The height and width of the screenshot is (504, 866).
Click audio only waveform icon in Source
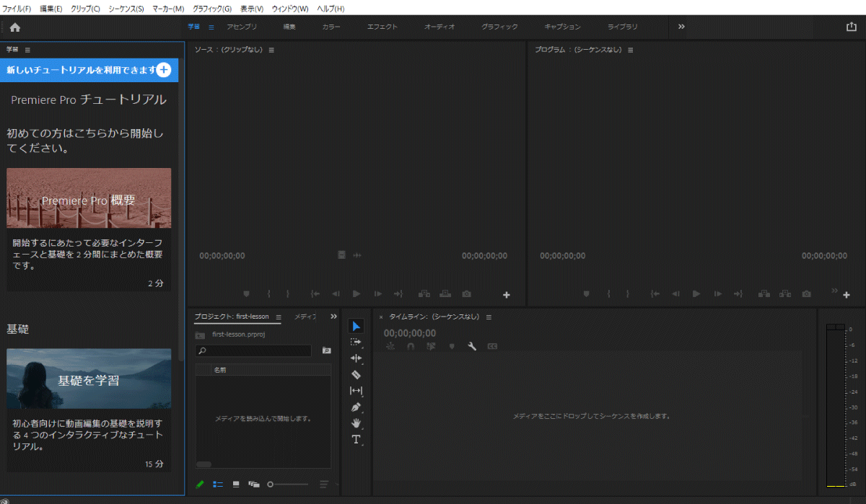coord(357,255)
